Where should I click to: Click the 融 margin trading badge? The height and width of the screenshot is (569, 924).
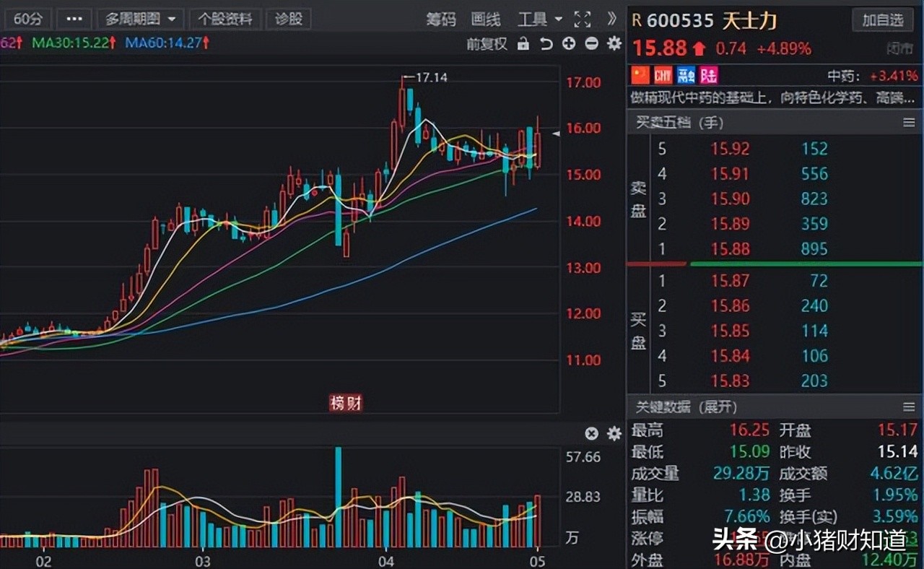(685, 74)
